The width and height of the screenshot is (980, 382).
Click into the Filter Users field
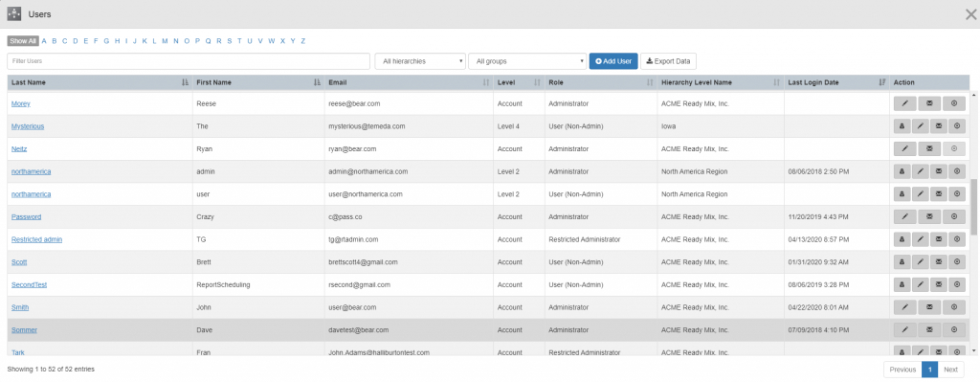click(189, 61)
